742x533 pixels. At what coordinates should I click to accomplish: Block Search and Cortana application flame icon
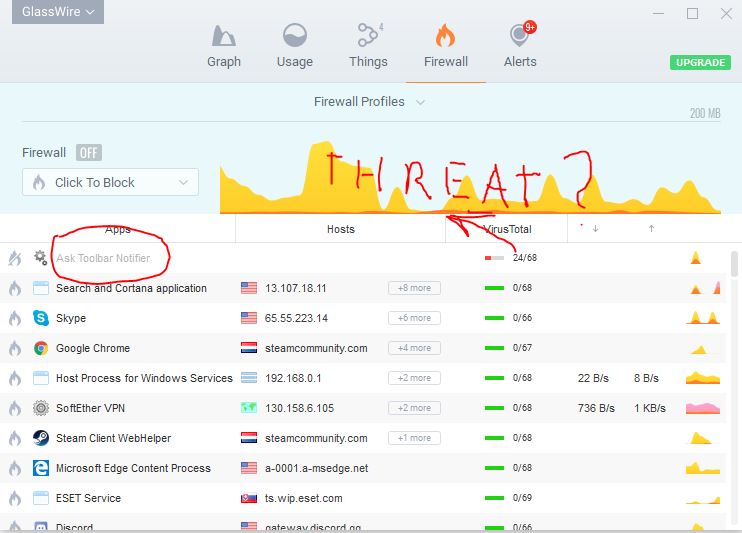coord(15,288)
